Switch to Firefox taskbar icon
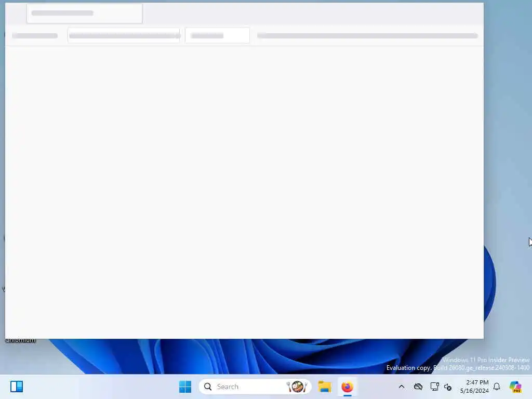 [347, 387]
